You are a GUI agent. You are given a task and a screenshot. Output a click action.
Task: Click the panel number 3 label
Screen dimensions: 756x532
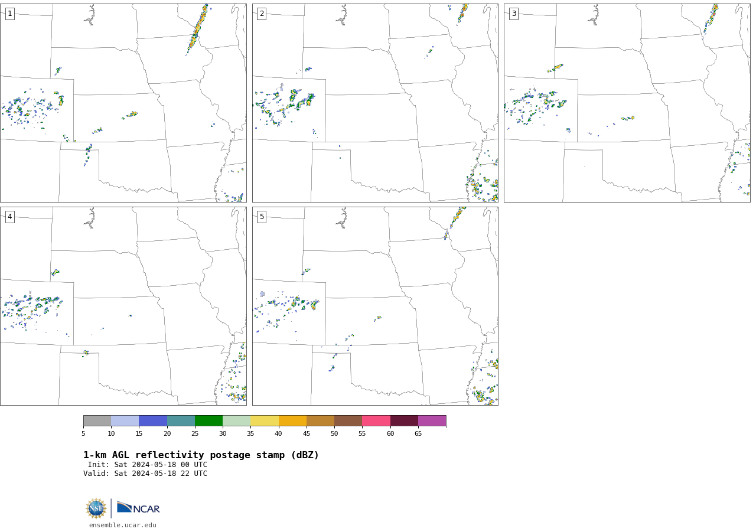[513, 14]
